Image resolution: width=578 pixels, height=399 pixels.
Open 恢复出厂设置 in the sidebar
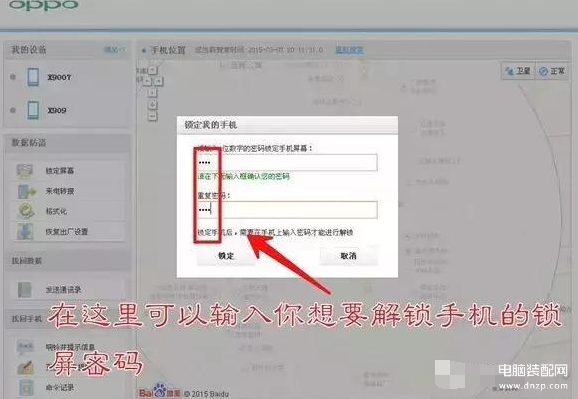pyautogui.click(x=68, y=232)
